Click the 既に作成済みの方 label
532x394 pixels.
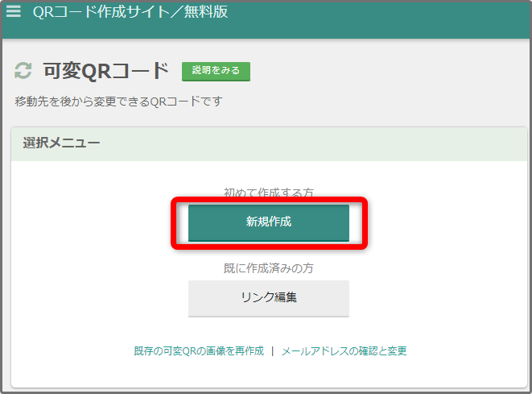coord(268,268)
